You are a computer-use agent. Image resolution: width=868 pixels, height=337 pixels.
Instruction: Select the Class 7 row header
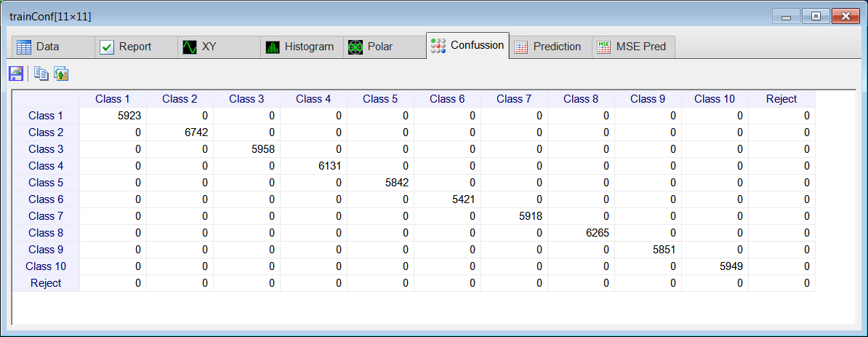(x=46, y=216)
